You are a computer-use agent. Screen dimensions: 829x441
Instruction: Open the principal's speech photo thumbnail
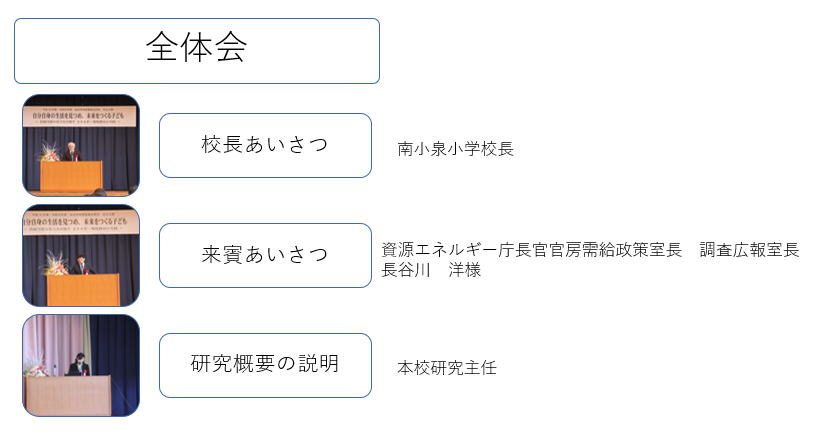[81, 145]
